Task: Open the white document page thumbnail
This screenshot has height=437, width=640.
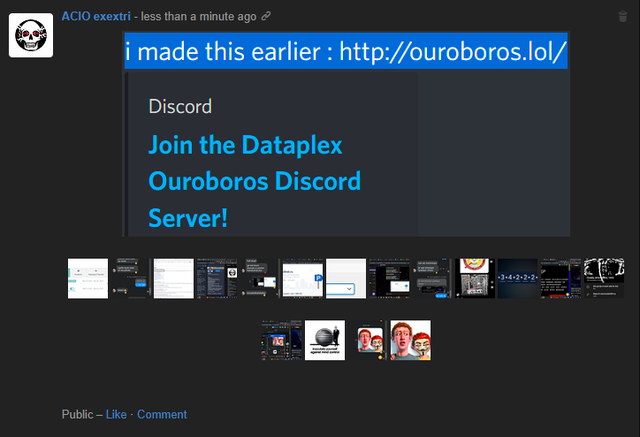Action: [x=173, y=278]
